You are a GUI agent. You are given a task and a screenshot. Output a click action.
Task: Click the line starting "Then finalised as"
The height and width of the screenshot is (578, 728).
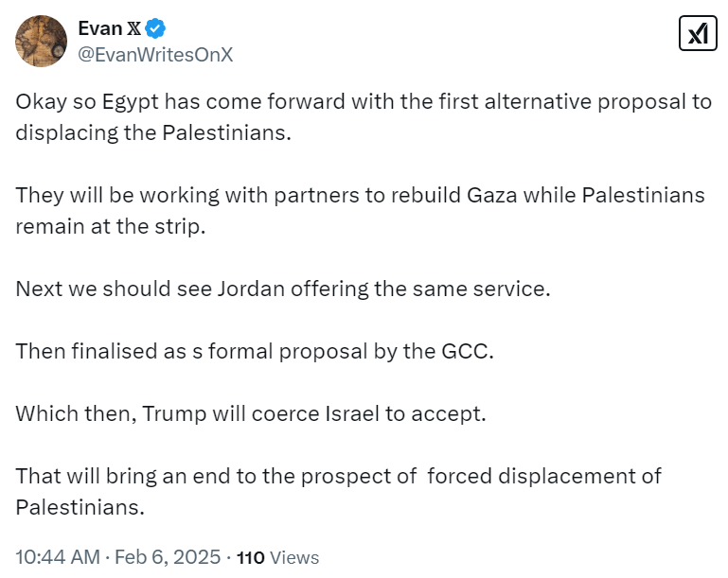[255, 350]
